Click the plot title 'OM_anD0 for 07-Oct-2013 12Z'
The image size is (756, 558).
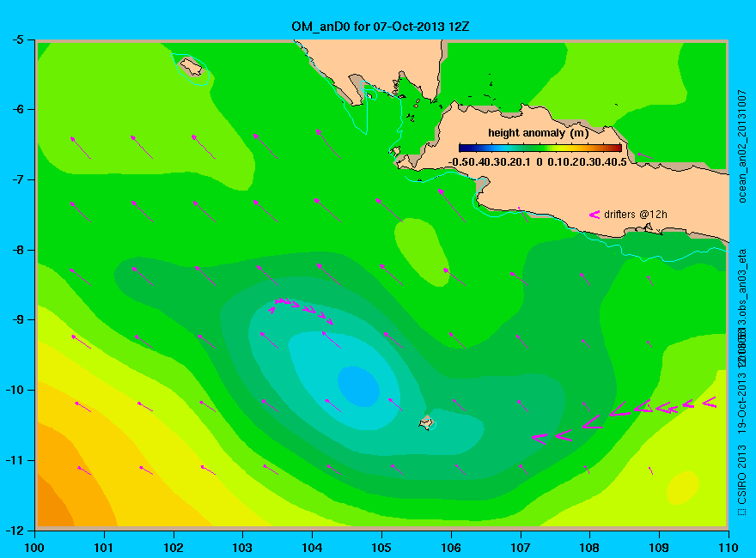pos(380,27)
